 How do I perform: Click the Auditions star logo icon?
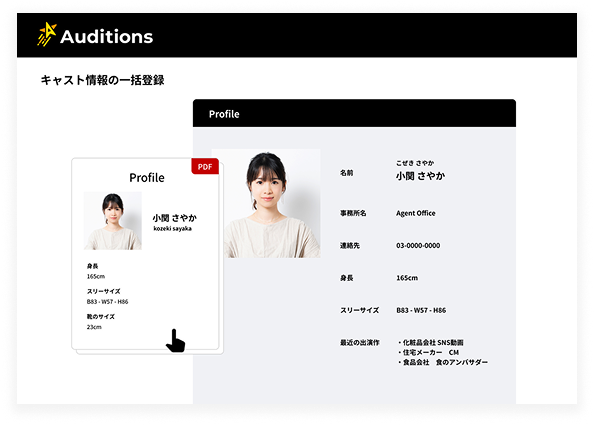click(47, 34)
